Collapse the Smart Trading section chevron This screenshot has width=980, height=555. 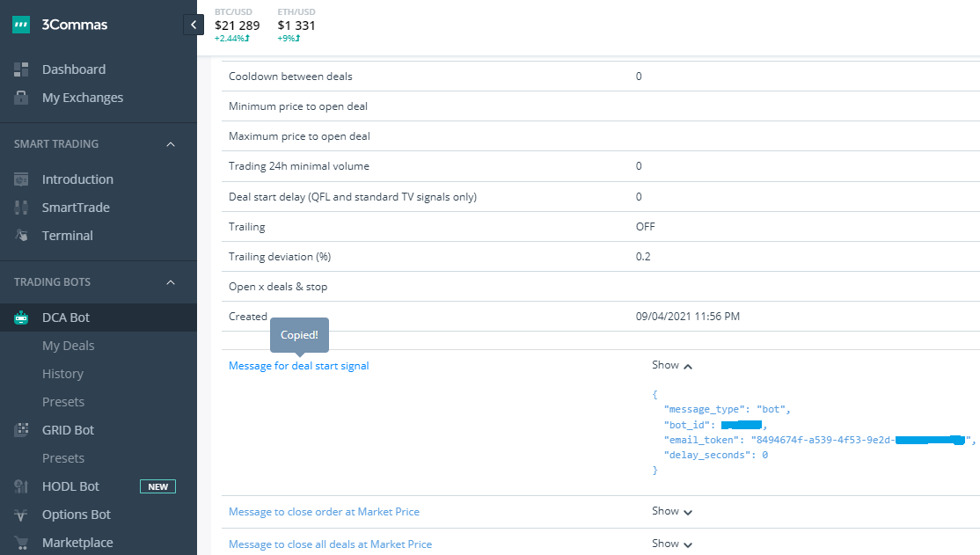point(171,144)
